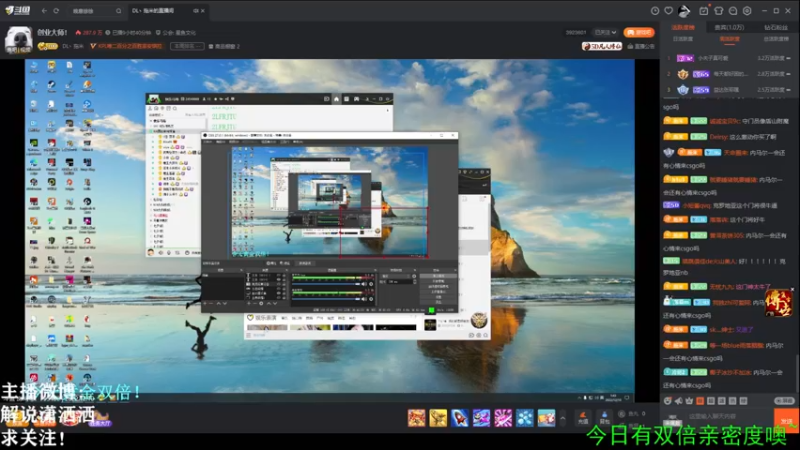Click the yellow airplane gift icon
The width and height of the screenshot is (800, 450).
438,418
